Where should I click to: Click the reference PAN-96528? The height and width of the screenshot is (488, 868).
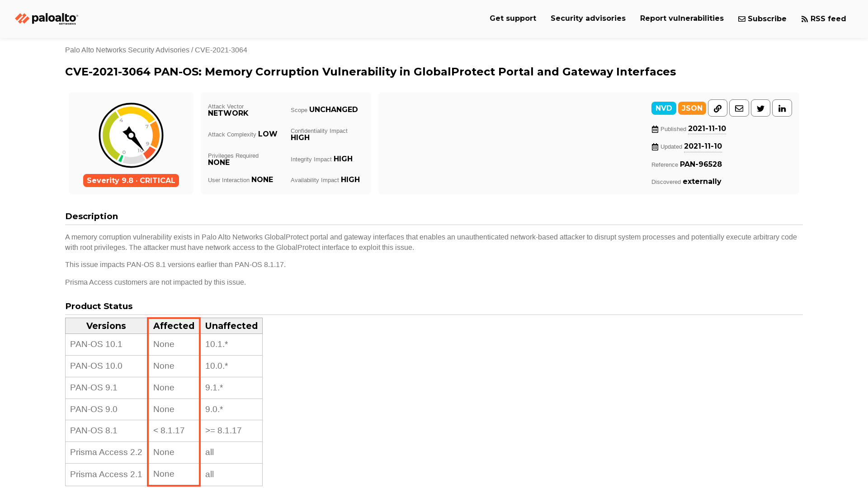point(701,164)
